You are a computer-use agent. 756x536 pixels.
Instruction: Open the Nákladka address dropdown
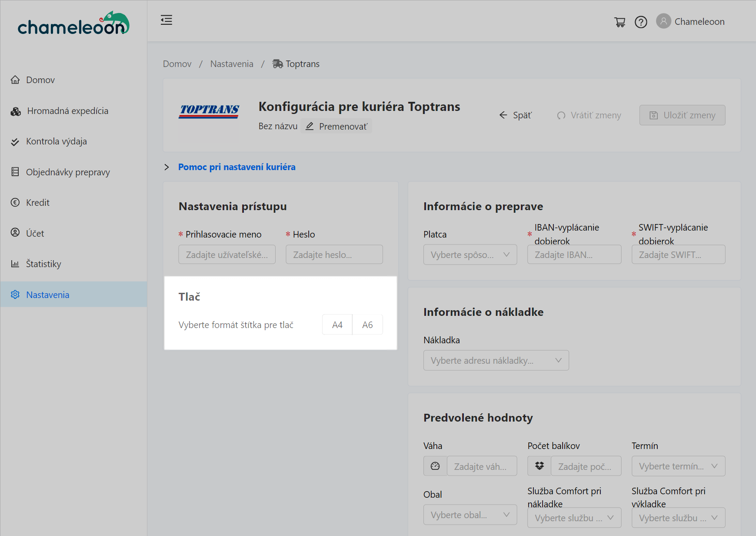[496, 360]
